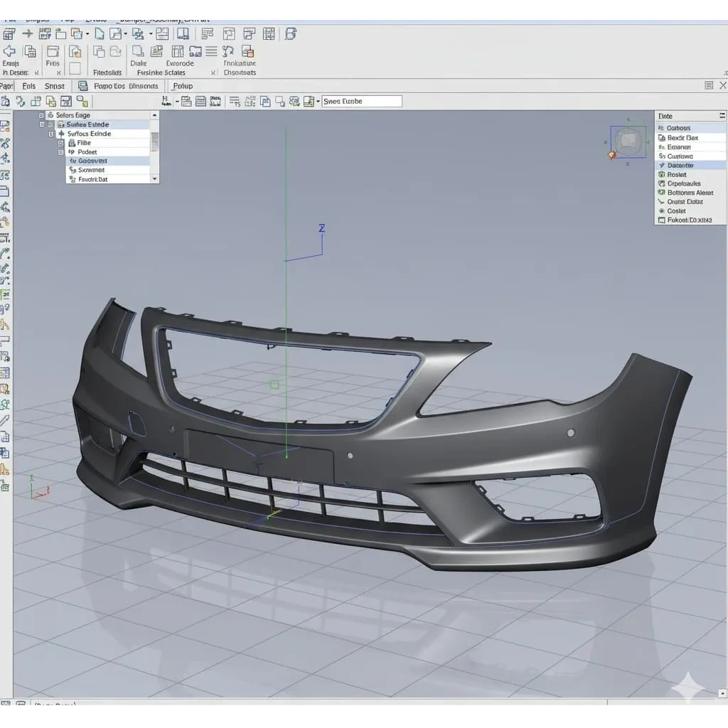The width and height of the screenshot is (728, 728).
Task: Click the tree panel scrollbar thumb
Action: pos(154,141)
